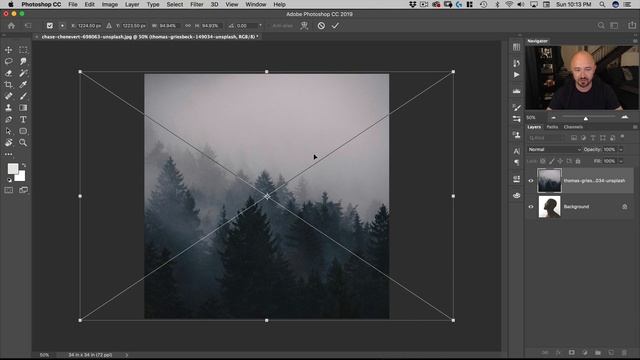Expand the status bar info arrow

coord(127,355)
